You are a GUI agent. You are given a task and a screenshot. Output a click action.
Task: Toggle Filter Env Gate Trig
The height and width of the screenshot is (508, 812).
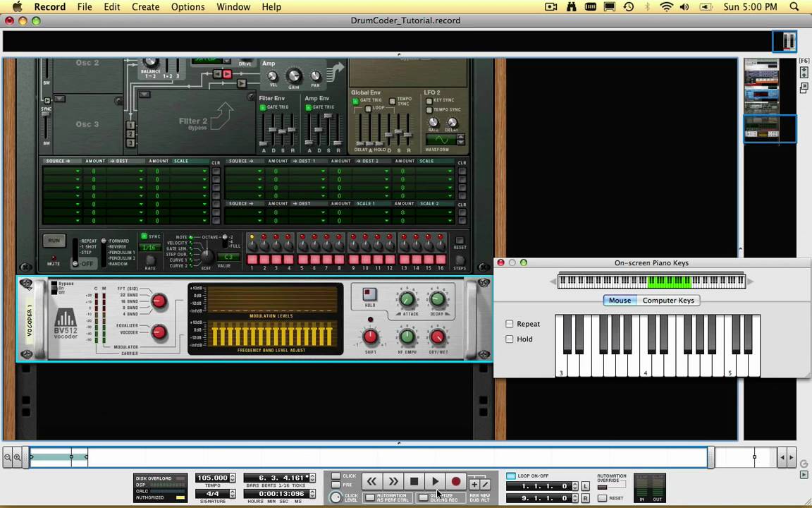coord(262,107)
